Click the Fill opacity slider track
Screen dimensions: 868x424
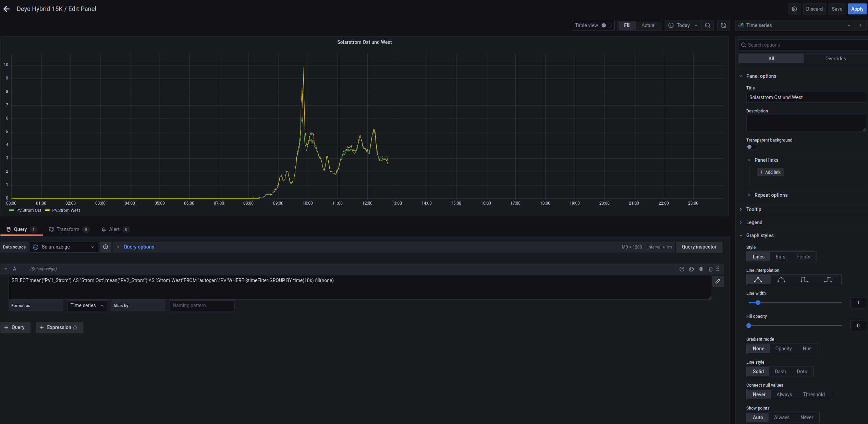[795, 326]
